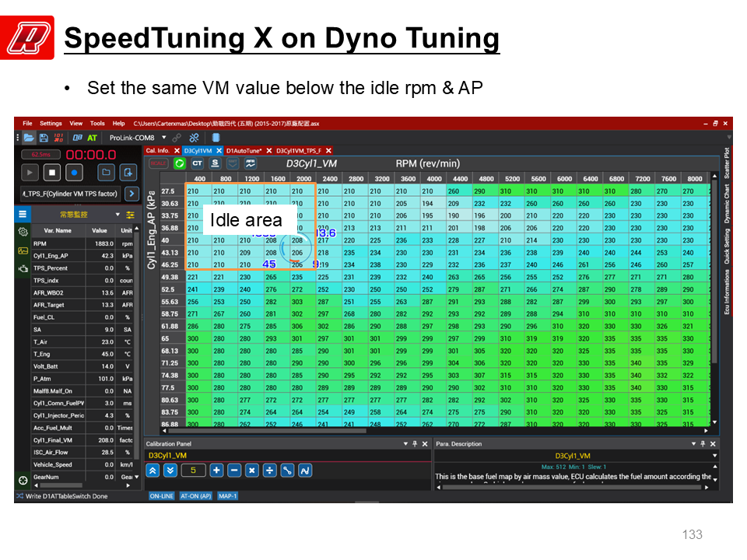Viewport: 747px width, 560px height.
Task: Click the AT-ON (AP) status indicator
Action: (x=196, y=496)
